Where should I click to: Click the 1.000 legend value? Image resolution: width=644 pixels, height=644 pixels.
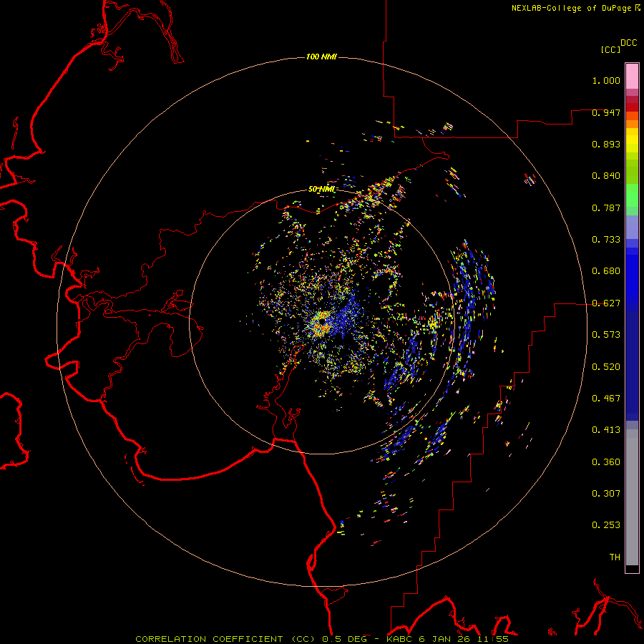[x=606, y=80]
